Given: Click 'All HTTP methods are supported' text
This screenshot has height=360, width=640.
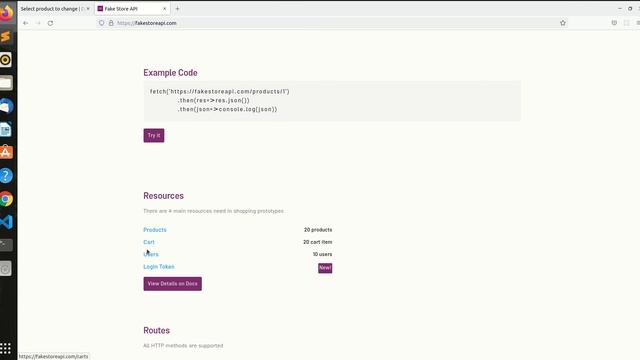Looking at the screenshot, I should pyautogui.click(x=183, y=346).
